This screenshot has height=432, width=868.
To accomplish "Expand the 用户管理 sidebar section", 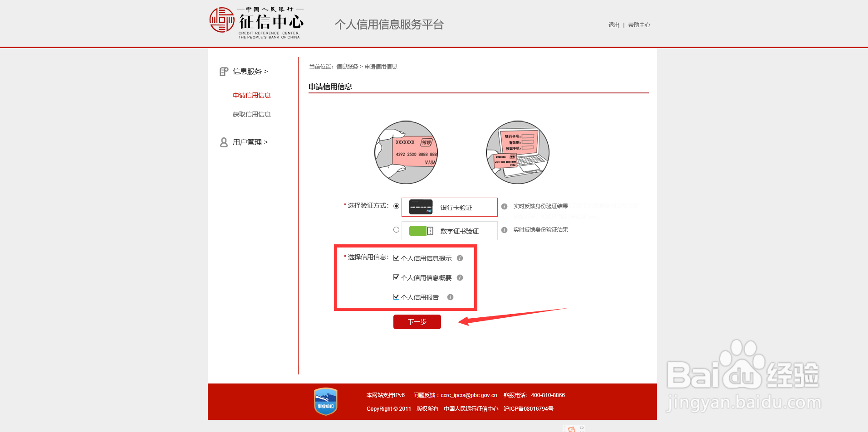I will pos(248,142).
